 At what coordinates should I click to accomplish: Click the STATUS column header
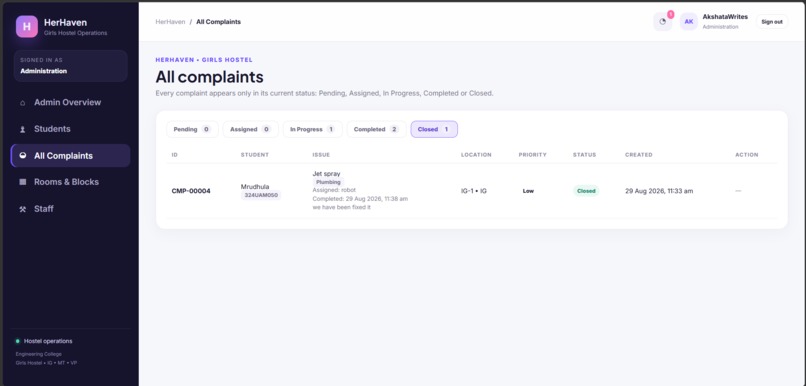tap(584, 155)
